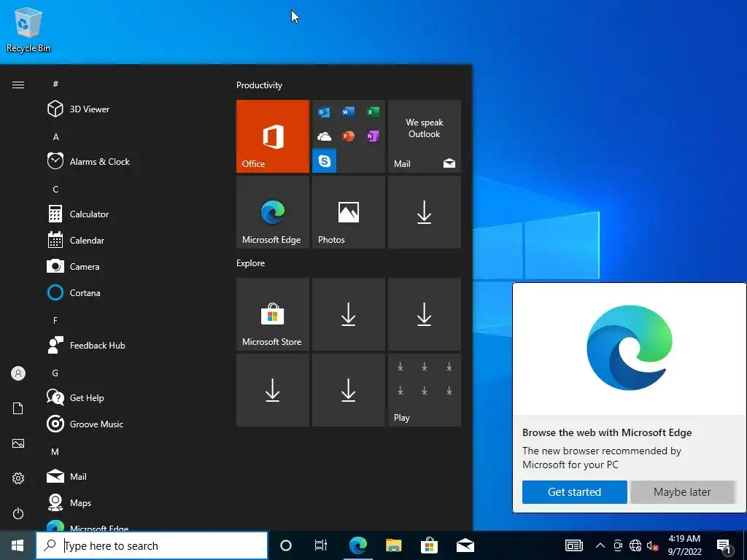
Task: Open Word icon in Office apps tile
Action: [348, 112]
